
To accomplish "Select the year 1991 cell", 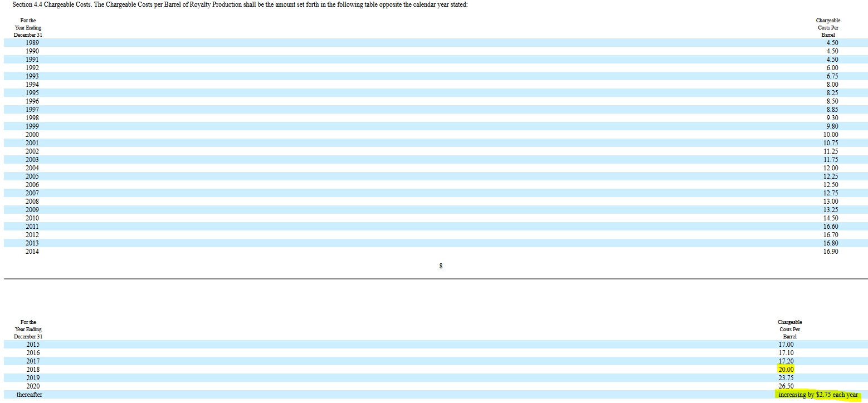I will click(32, 59).
